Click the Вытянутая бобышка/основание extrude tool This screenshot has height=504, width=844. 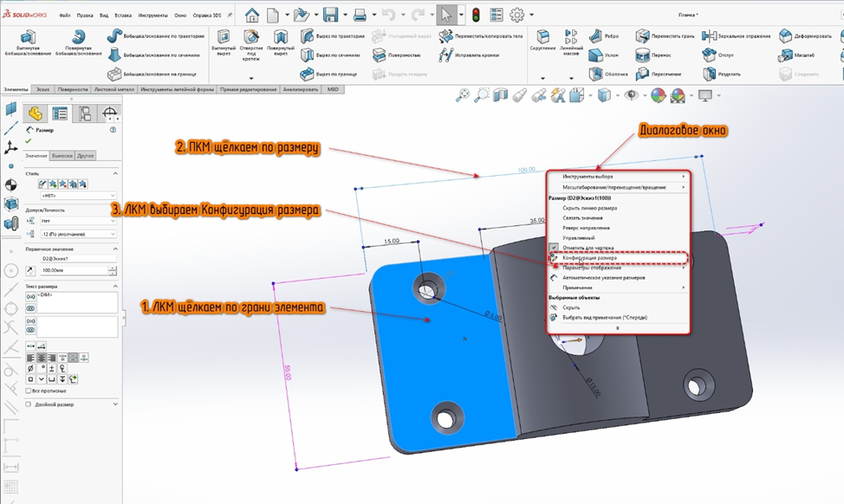(28, 43)
